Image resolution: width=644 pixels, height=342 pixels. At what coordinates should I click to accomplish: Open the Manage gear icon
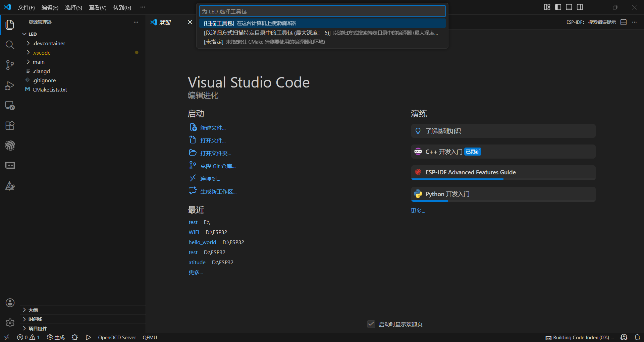tap(10, 323)
